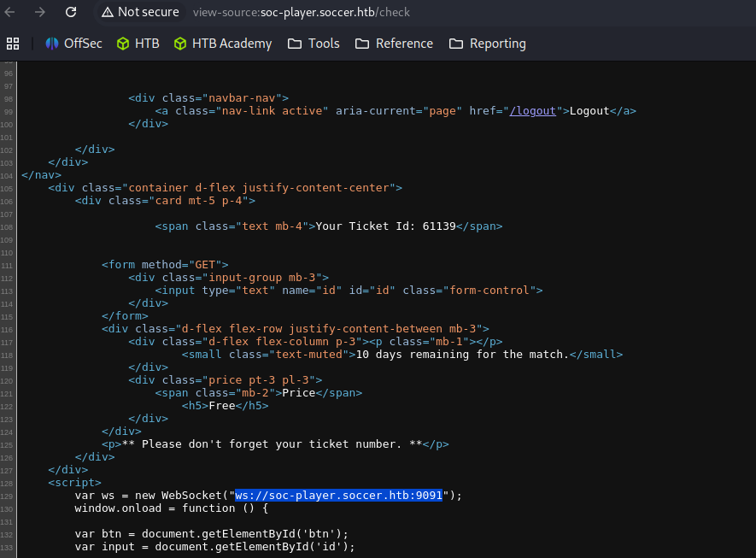Click the 'Price' span text

tap(298, 393)
